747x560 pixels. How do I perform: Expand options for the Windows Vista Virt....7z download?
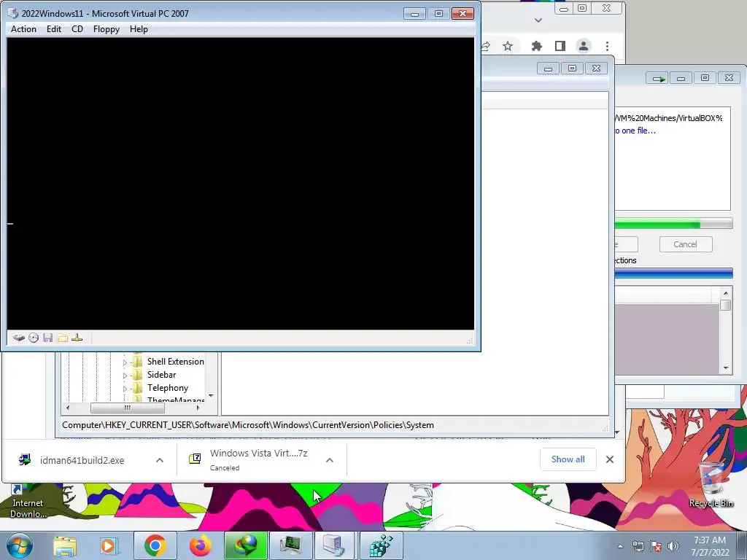(330, 461)
